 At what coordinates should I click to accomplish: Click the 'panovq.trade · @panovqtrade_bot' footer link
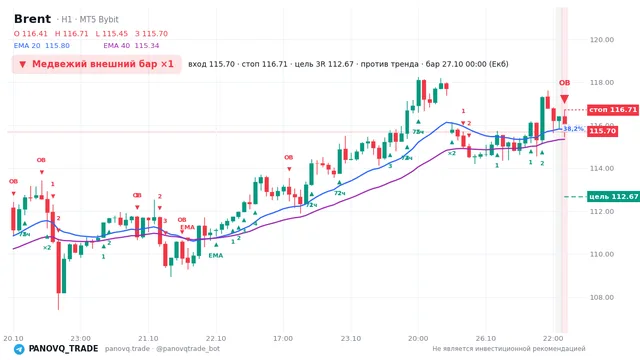pos(162,349)
